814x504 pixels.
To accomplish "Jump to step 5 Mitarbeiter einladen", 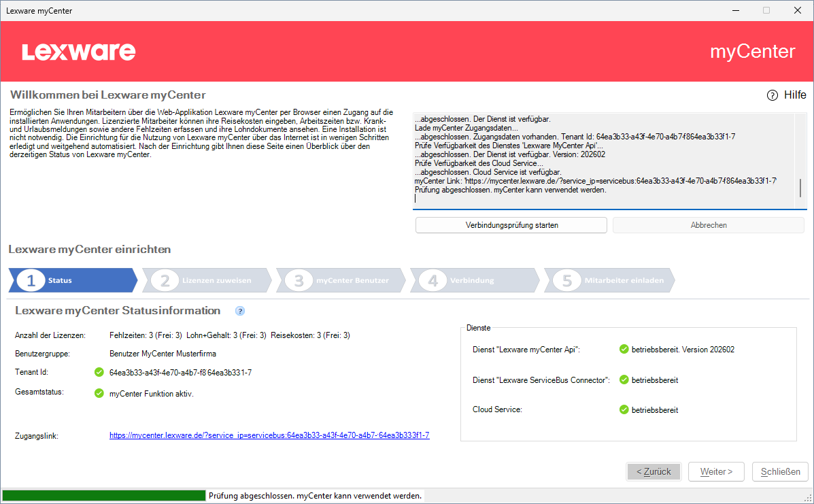I will [x=610, y=280].
